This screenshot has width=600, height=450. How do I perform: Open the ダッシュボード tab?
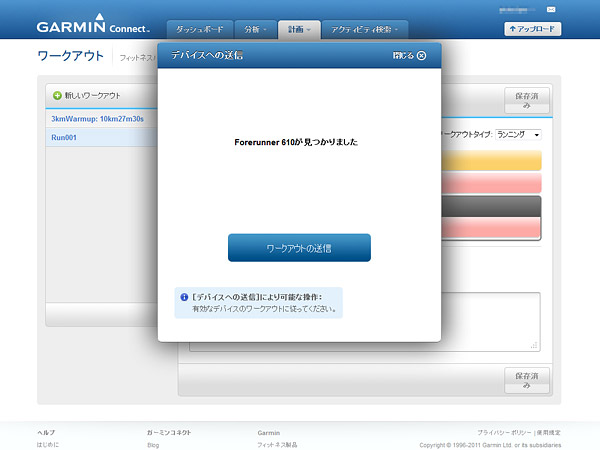click(199, 29)
